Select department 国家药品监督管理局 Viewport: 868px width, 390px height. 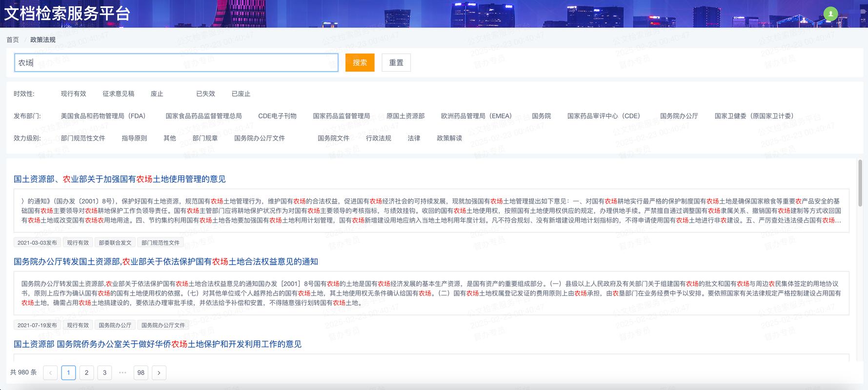[x=342, y=116]
